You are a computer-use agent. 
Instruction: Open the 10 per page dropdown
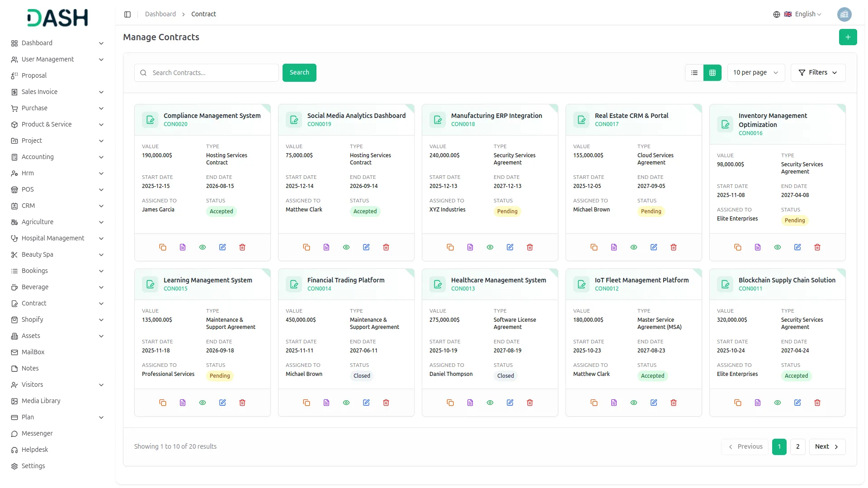[x=755, y=73]
